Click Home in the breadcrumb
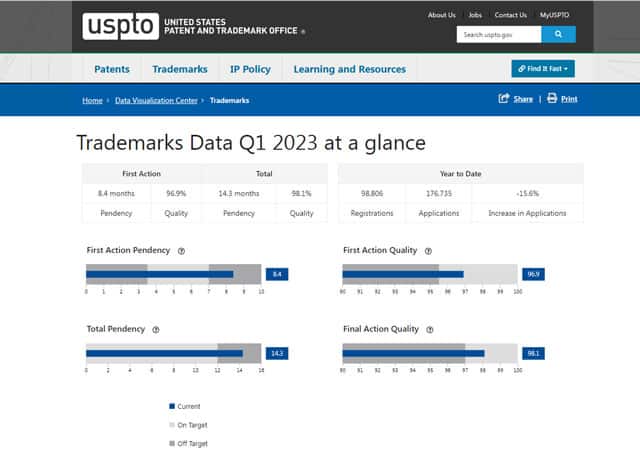The height and width of the screenshot is (466, 640). pos(92,100)
